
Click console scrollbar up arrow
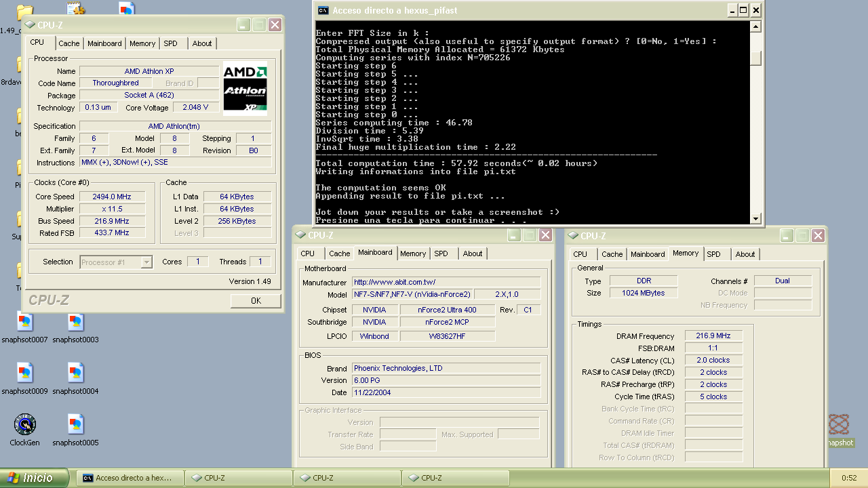pyautogui.click(x=755, y=26)
